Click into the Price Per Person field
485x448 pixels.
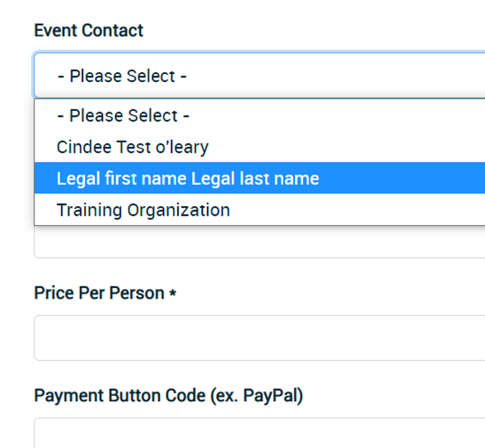tap(257, 338)
